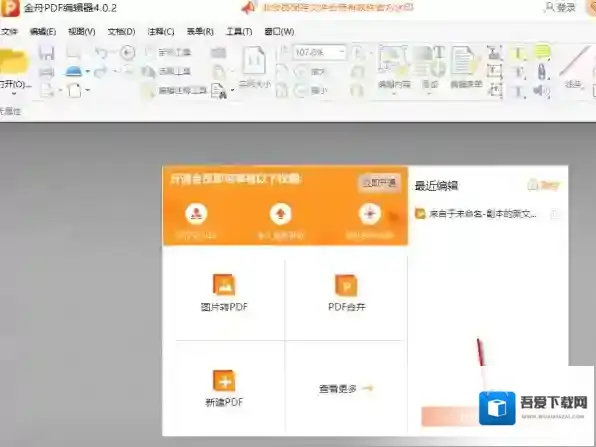Click the 登录 login button
Screen dimensions: 596x447
(x=561, y=7)
